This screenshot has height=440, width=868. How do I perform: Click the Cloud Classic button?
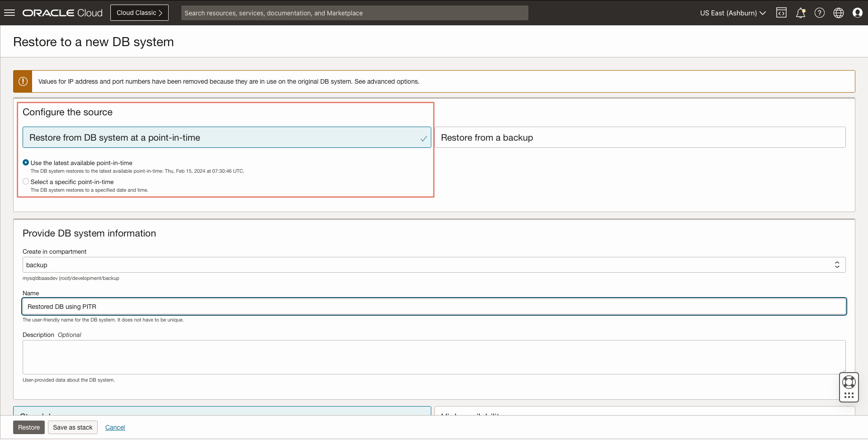[139, 13]
